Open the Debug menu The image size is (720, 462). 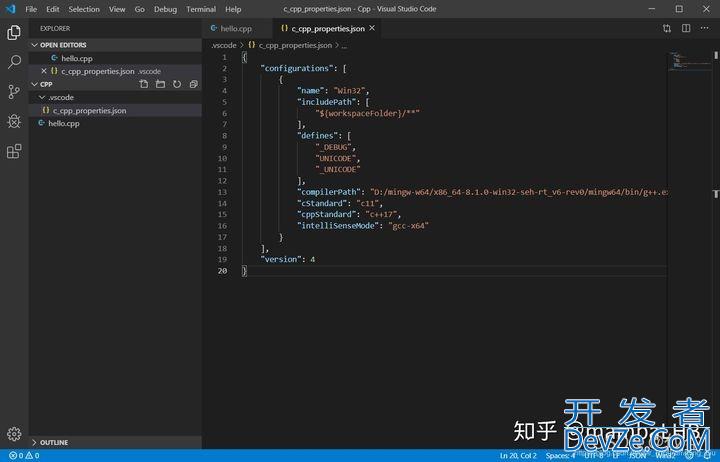pyautogui.click(x=165, y=9)
